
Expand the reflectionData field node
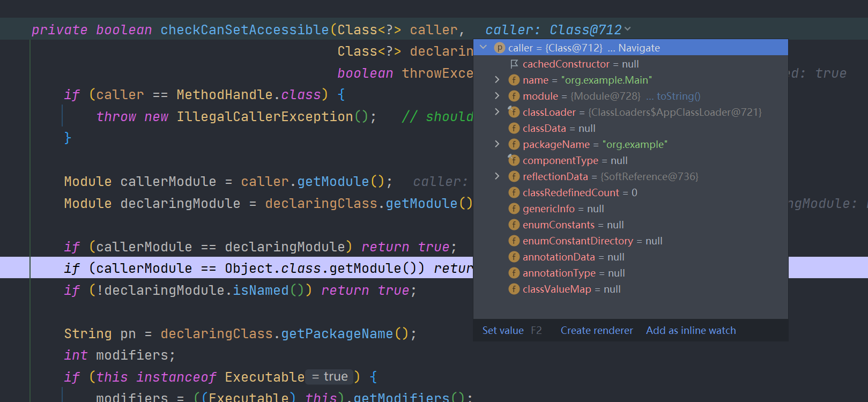click(497, 176)
